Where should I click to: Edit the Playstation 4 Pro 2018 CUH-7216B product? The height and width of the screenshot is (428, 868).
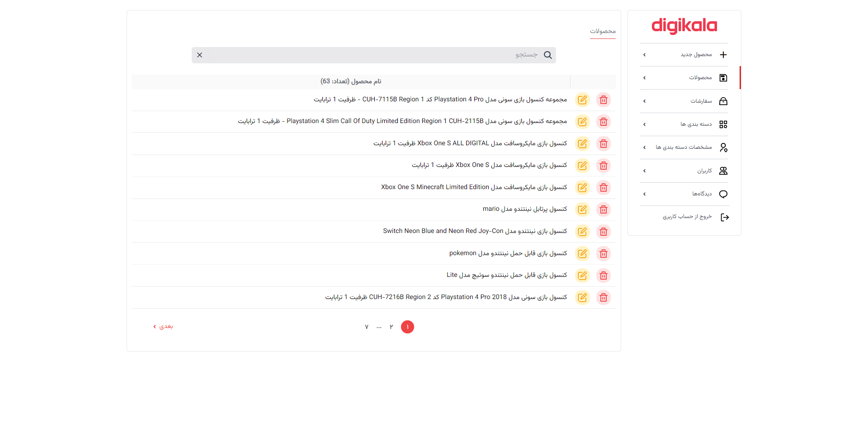[582, 297]
